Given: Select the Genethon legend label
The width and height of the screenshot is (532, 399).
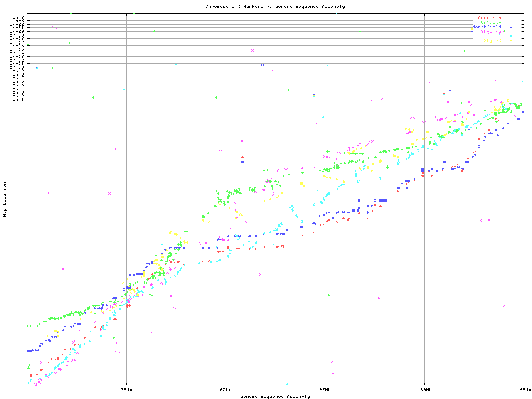Looking at the screenshot, I should point(490,18).
